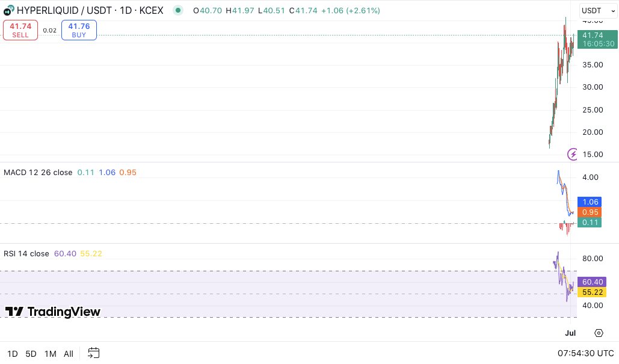Select the 5D time range
This screenshot has height=364, width=619.
31,353
